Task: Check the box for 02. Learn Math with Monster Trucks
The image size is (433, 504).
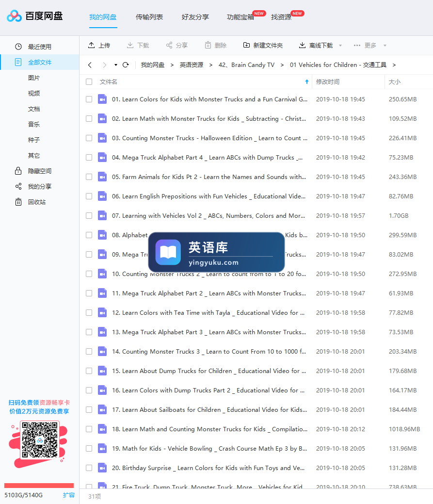Action: click(x=89, y=119)
